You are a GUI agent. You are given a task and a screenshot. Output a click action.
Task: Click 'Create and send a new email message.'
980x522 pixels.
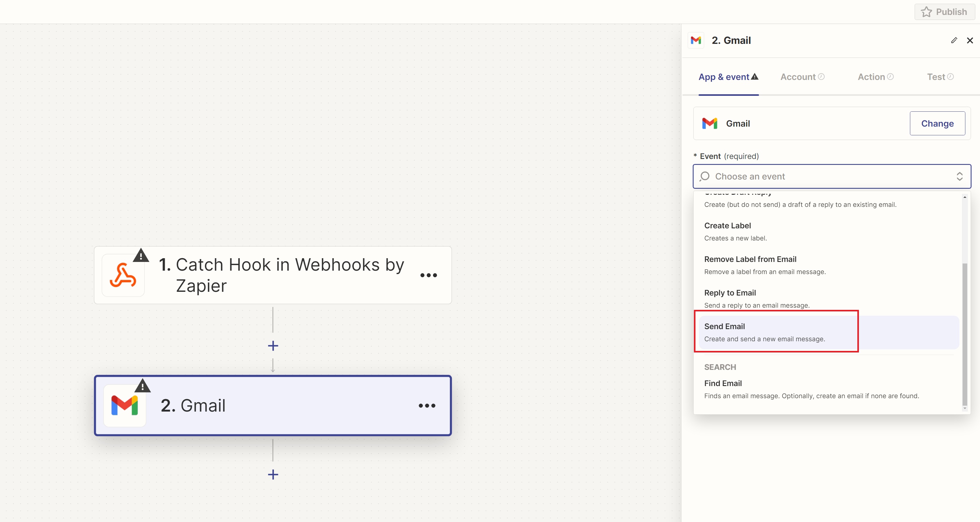(x=764, y=339)
